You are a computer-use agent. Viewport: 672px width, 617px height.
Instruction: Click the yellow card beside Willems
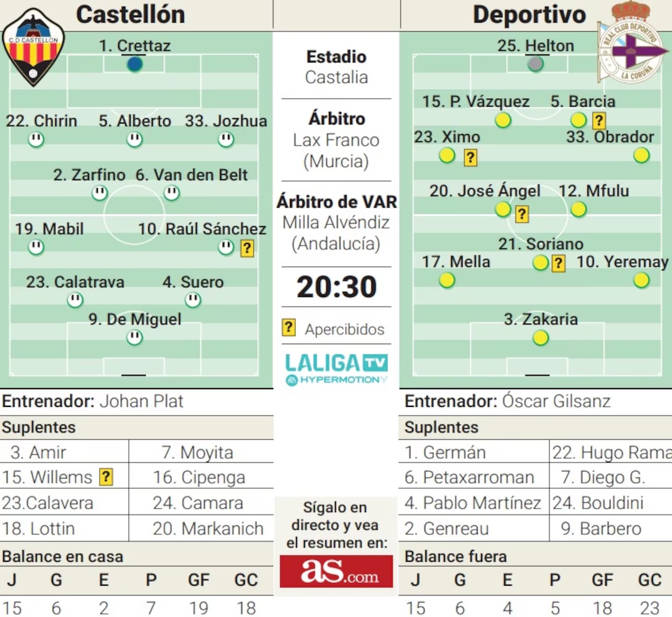pos(106,477)
